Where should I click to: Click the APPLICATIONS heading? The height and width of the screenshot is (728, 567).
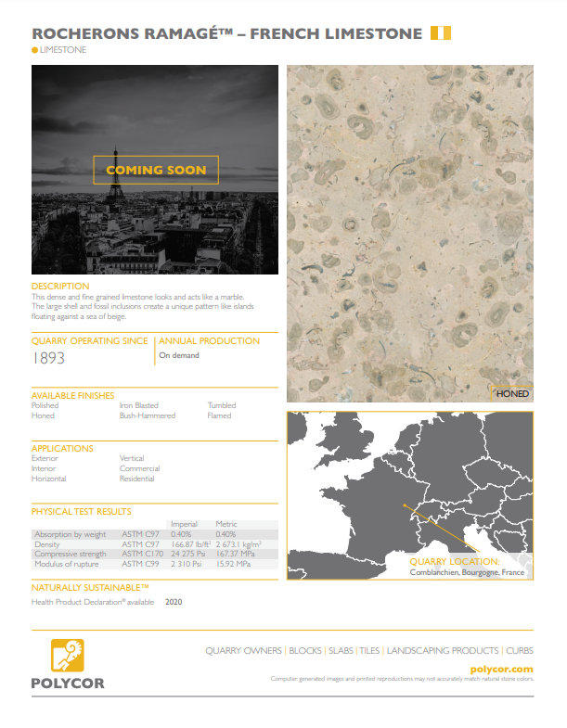pos(62,449)
